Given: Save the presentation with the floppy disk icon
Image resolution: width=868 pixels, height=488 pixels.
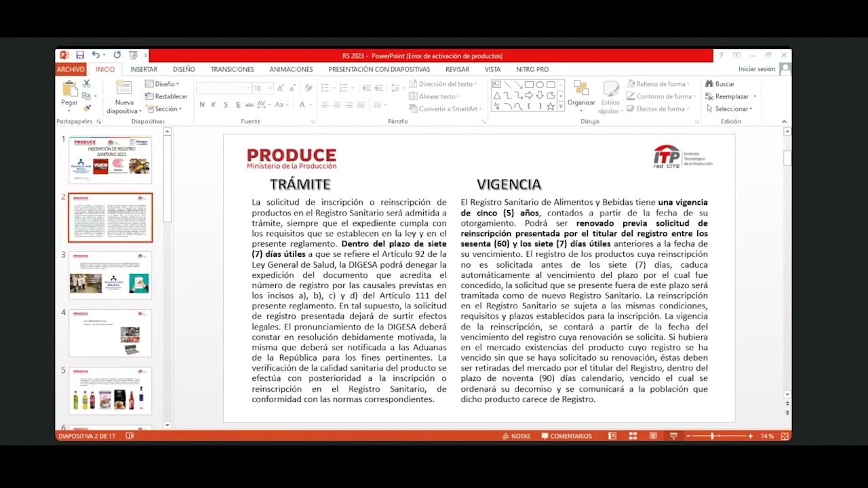Looking at the screenshot, I should [x=80, y=56].
